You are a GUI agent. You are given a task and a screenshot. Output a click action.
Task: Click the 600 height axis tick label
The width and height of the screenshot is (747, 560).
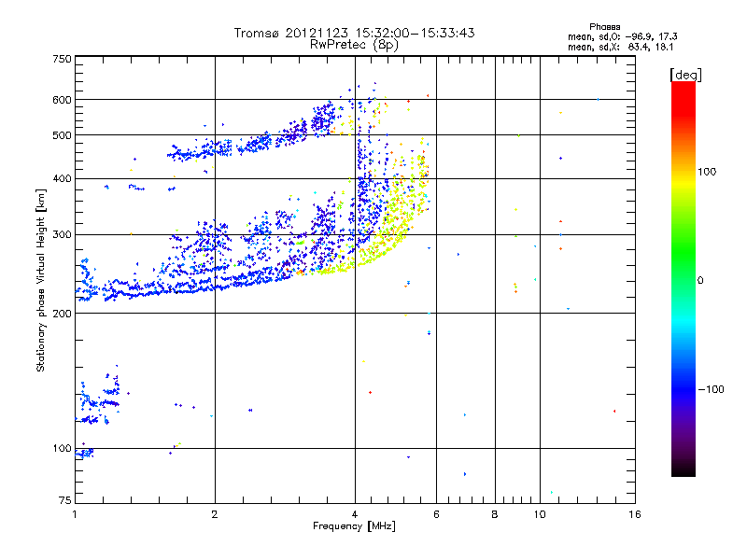click(63, 100)
